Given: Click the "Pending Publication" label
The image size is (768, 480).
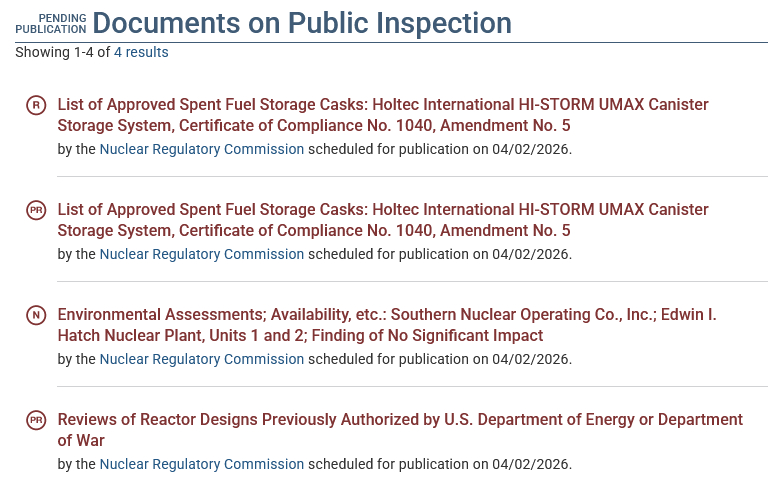Looking at the screenshot, I should pos(51,24).
